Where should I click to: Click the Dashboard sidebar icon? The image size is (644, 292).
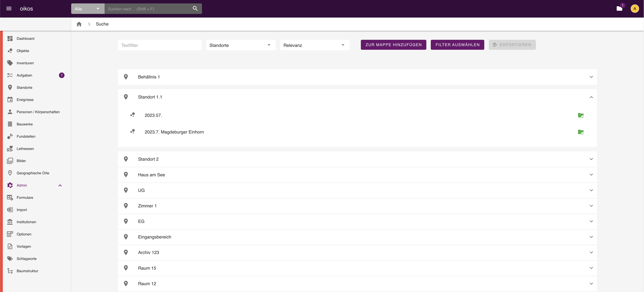tap(10, 38)
